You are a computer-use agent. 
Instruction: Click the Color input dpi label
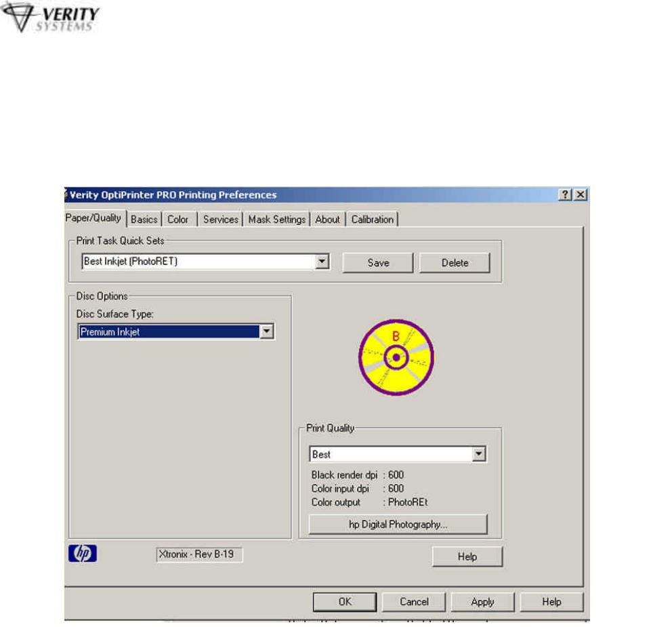pos(340,489)
